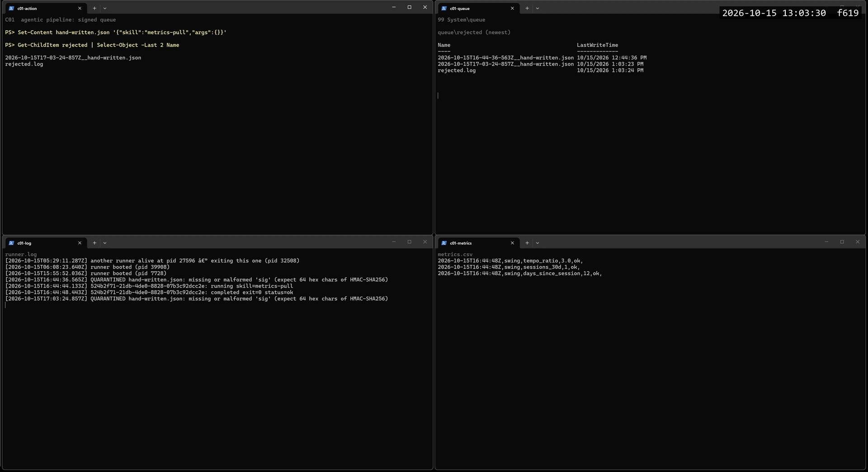Close the c01-queue tab
The width and height of the screenshot is (868, 472).
click(512, 8)
